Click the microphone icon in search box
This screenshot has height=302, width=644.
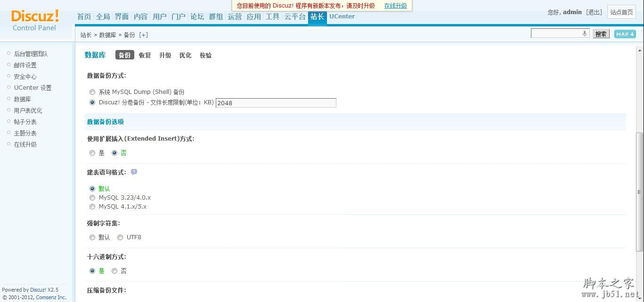[x=584, y=34]
